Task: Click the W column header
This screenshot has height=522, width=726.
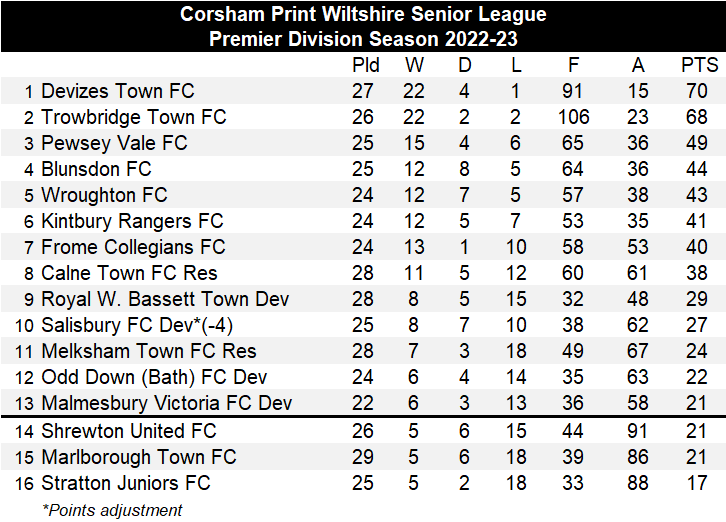Action: (x=414, y=65)
